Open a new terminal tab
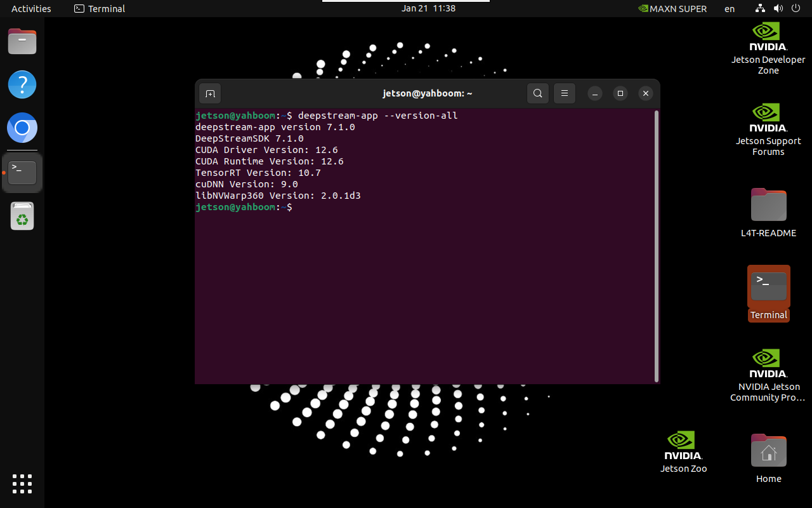Image resolution: width=812 pixels, height=508 pixels. [x=210, y=94]
